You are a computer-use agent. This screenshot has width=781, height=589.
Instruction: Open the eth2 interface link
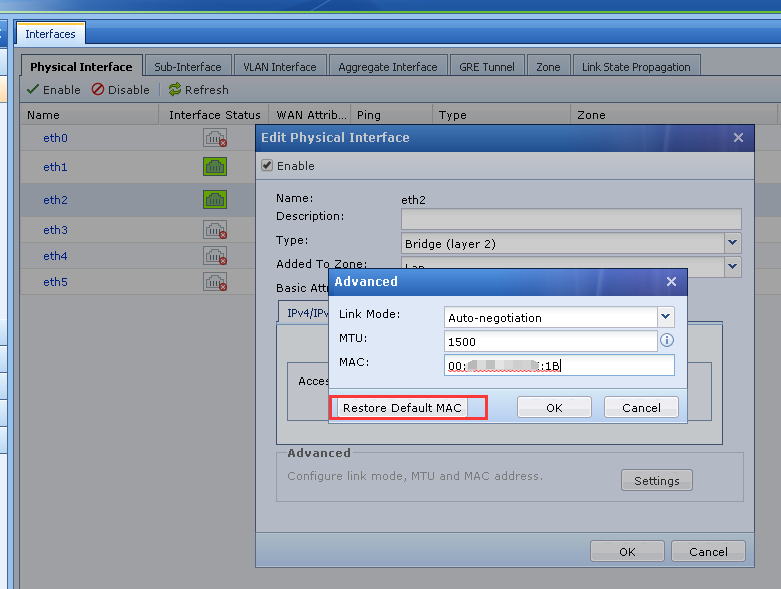(55, 200)
